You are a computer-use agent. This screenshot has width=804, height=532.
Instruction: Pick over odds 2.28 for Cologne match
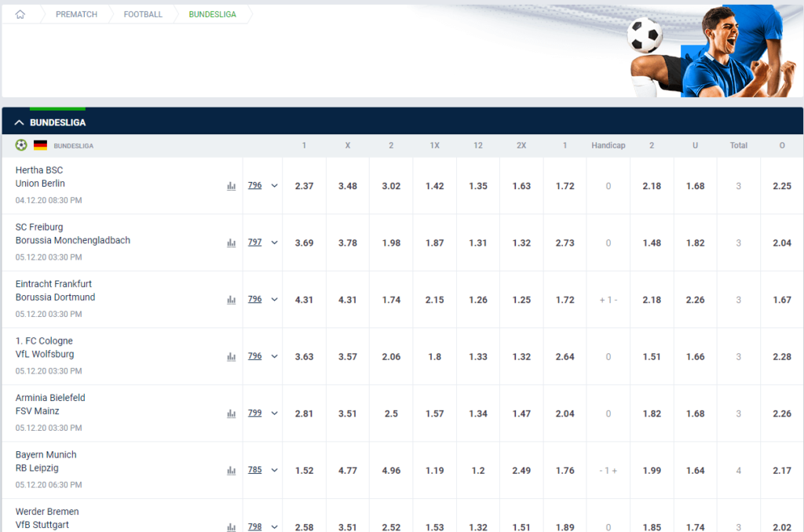[782, 356]
